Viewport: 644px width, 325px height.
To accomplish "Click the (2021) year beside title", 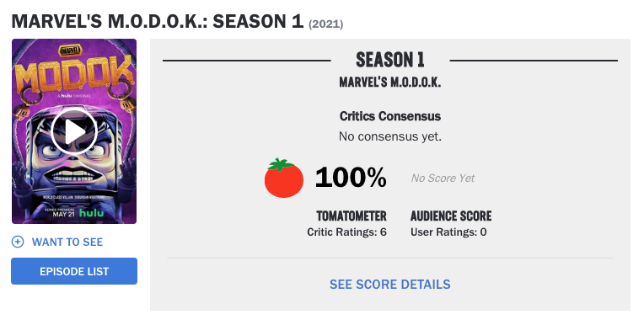I will point(326,24).
